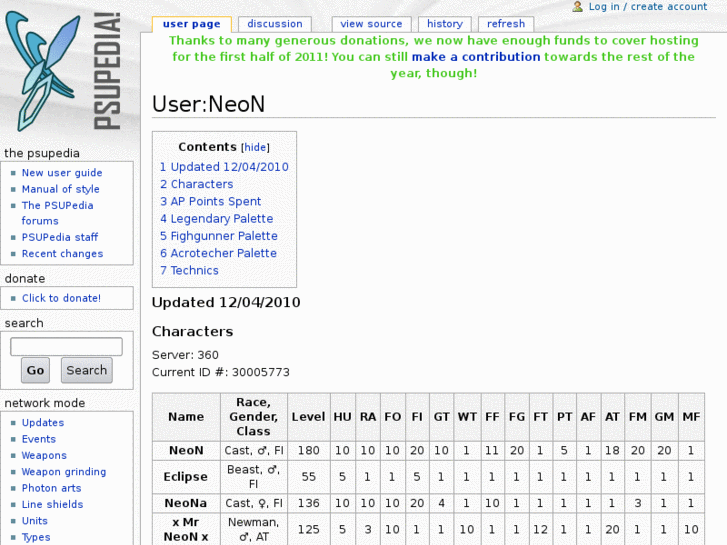Open Recent changes link

click(63, 254)
